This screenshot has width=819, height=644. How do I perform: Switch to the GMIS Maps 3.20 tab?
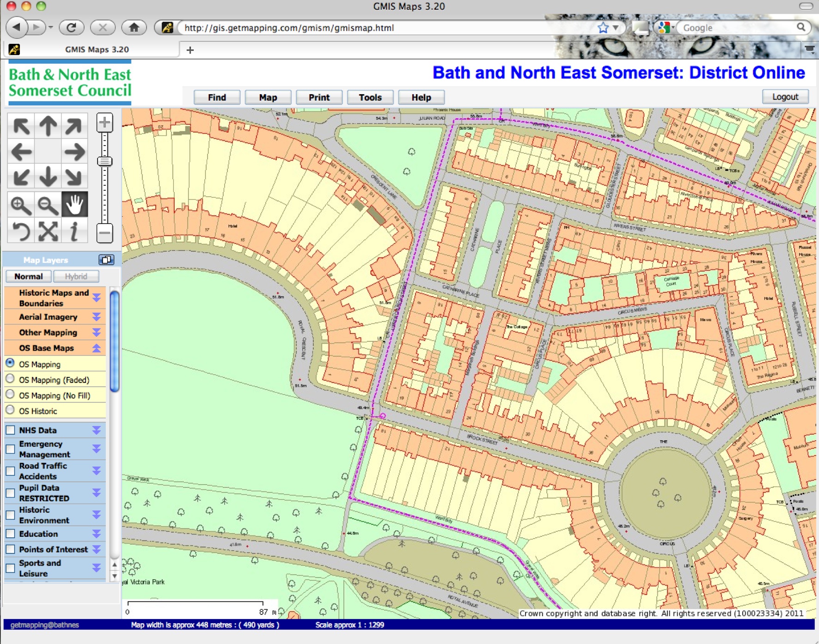[x=92, y=49]
